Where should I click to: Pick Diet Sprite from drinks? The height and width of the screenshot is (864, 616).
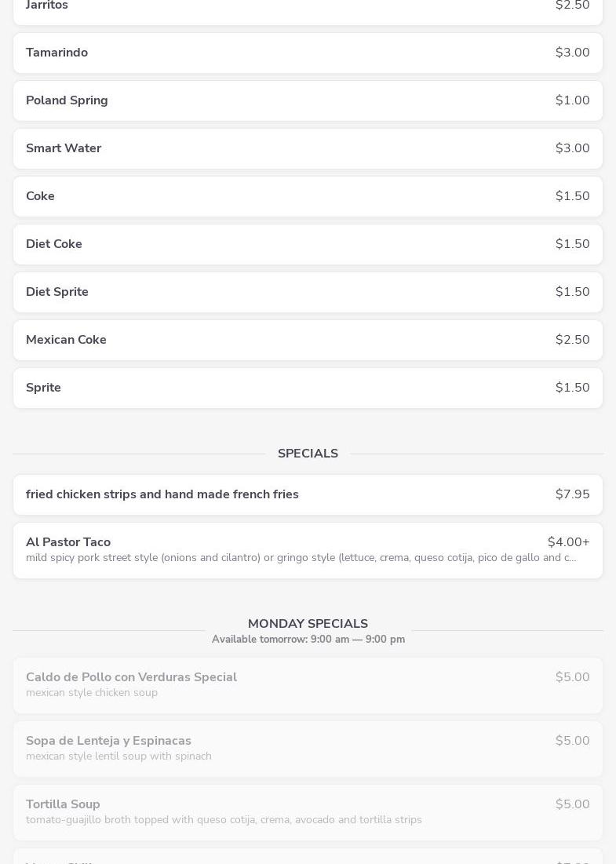pyautogui.click(x=308, y=292)
